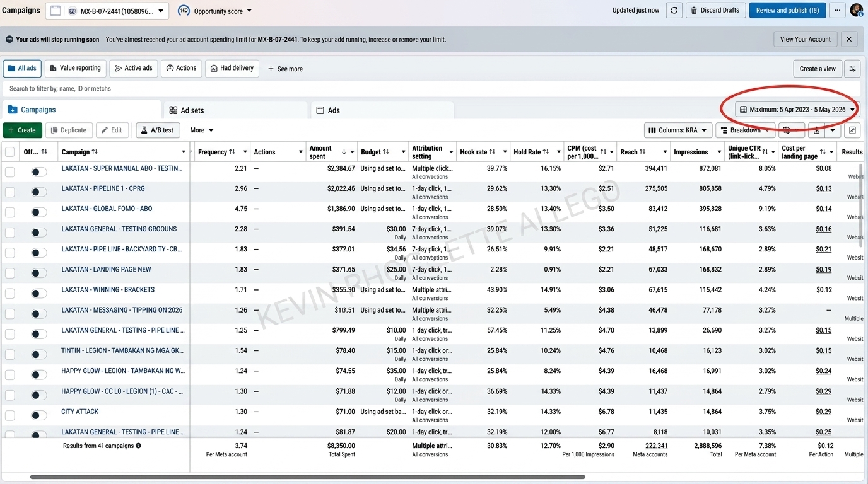This screenshot has height=484, width=868.
Task: Sort table by Reach arrows
Action: [643, 152]
